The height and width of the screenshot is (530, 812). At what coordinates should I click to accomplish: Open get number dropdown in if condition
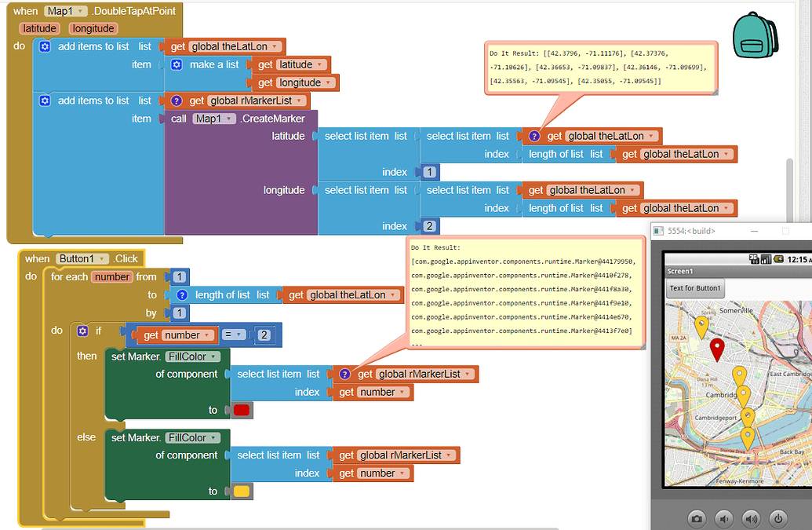[x=187, y=335]
